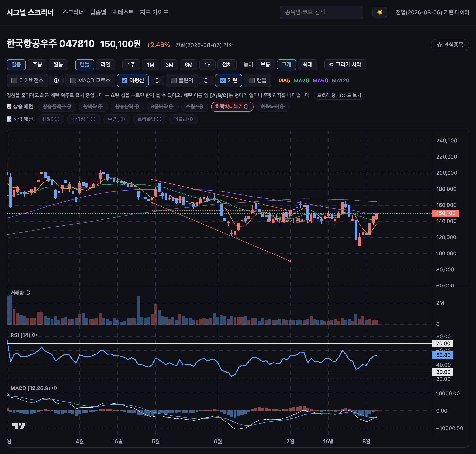Enable the 캔들 pattern checkbox next to 패턴
Viewport: 476px width, 454px height.
[x=252, y=80]
